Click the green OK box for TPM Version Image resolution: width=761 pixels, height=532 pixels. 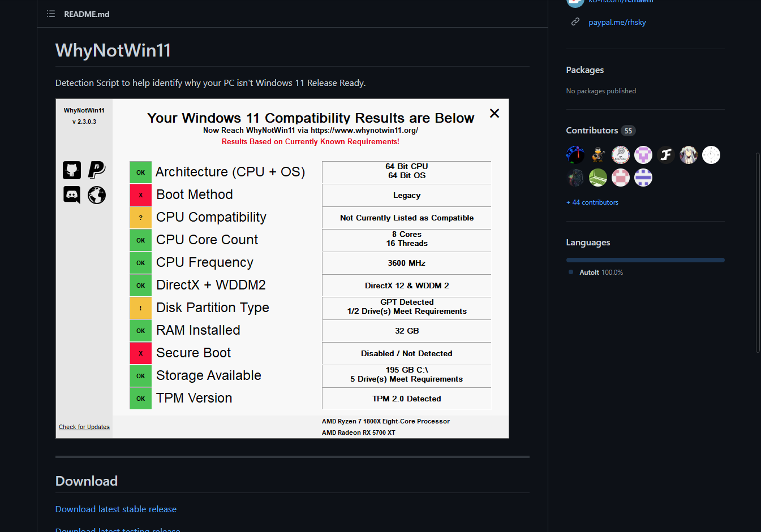coord(141,399)
